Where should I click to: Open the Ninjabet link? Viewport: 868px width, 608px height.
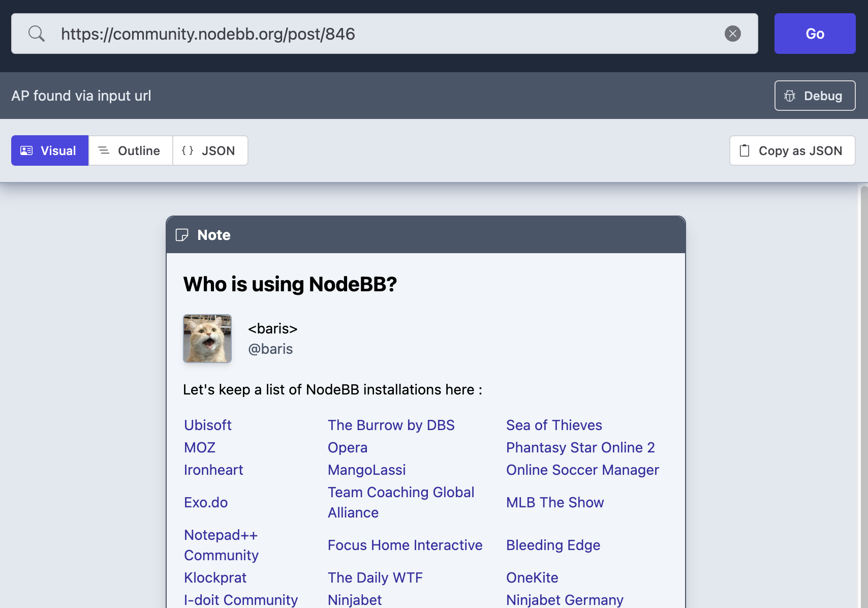[355, 600]
